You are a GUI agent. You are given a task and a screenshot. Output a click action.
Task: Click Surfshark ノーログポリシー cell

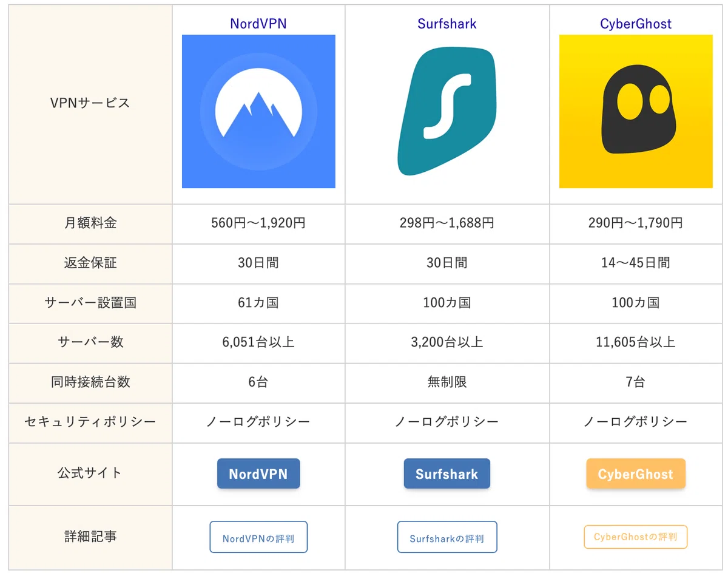coord(447,422)
